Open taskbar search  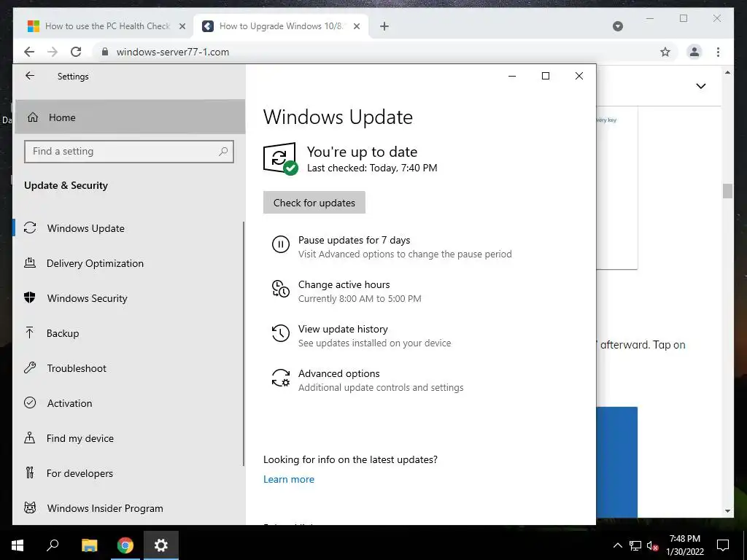click(53, 545)
